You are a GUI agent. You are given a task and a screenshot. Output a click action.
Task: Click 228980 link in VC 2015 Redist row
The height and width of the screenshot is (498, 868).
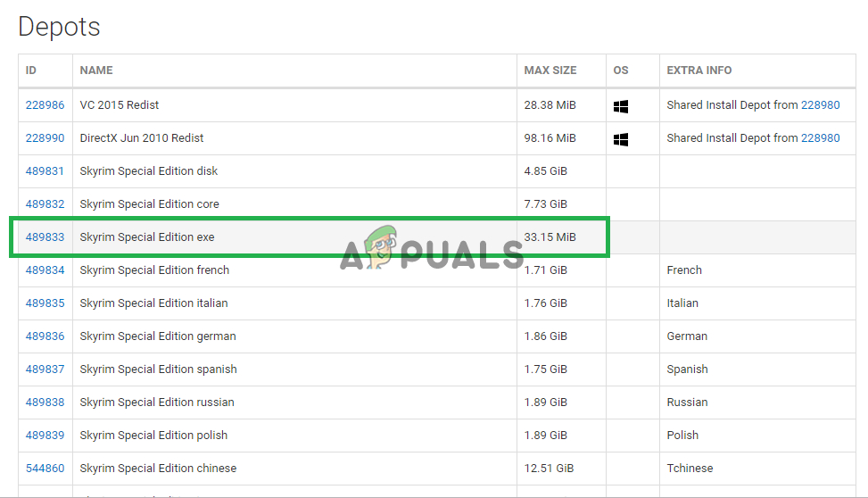click(x=821, y=105)
